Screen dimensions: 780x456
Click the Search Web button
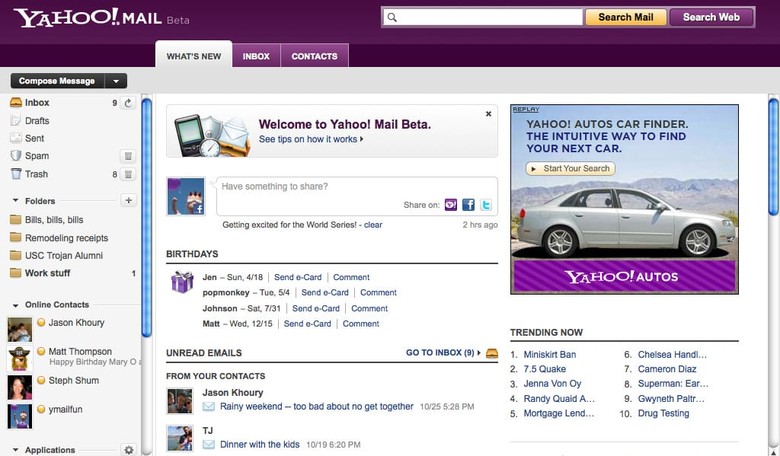tap(711, 17)
